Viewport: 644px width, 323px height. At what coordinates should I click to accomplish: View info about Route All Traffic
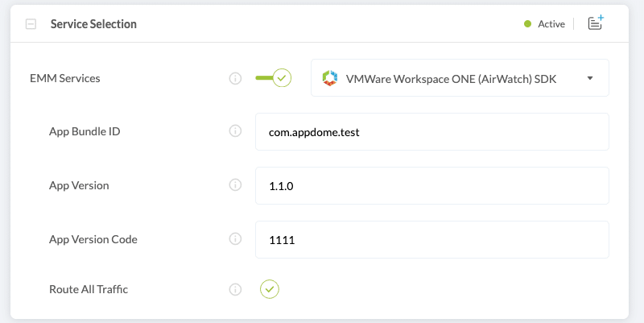[x=236, y=289]
